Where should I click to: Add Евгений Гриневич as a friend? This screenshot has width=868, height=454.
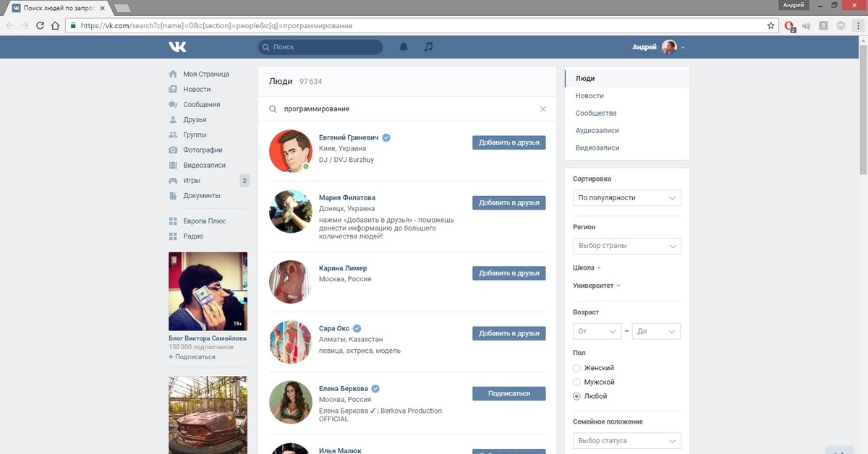click(x=509, y=142)
